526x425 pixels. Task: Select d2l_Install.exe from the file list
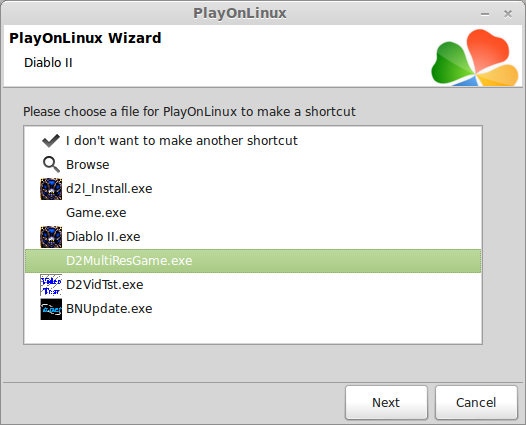pyautogui.click(x=253, y=189)
